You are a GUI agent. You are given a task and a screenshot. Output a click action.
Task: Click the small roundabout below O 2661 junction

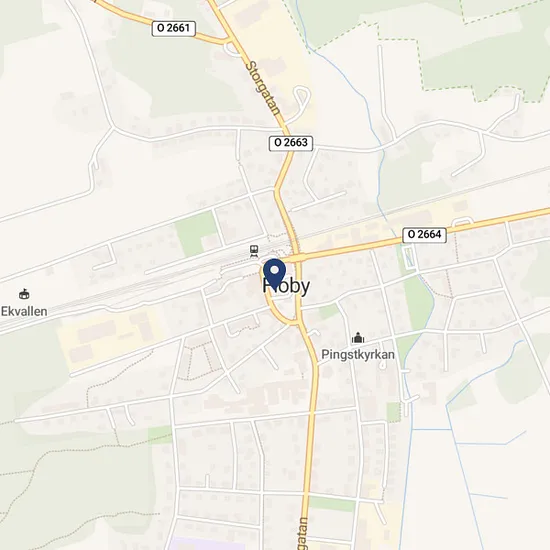[x=232, y=50]
